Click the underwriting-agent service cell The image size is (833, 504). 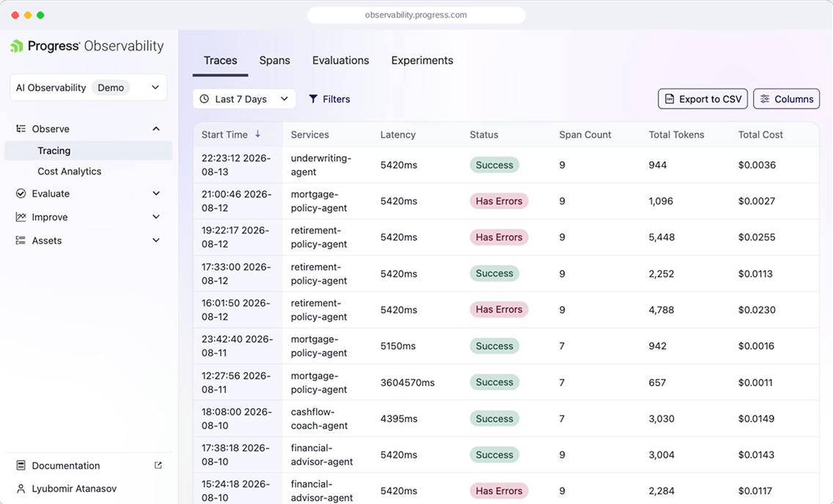pos(321,165)
